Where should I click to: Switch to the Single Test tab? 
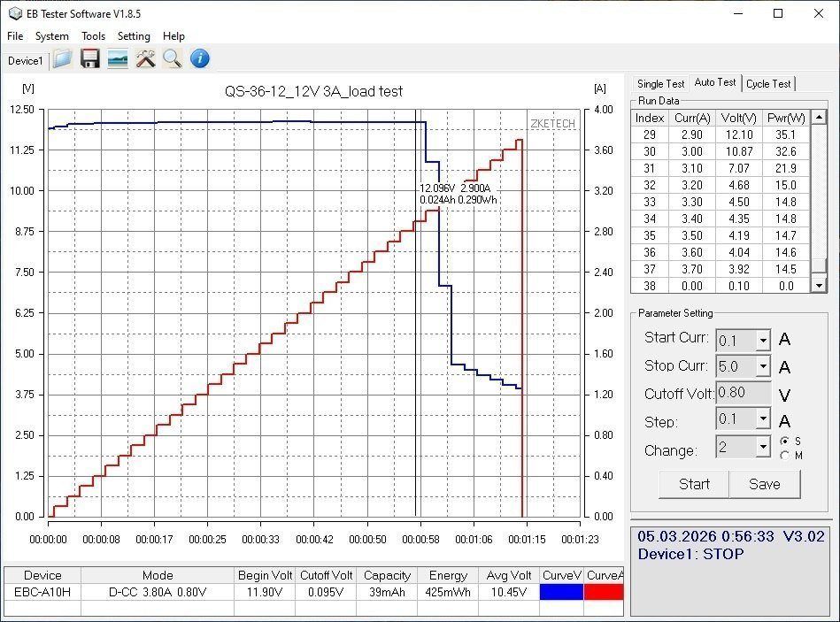pyautogui.click(x=660, y=83)
